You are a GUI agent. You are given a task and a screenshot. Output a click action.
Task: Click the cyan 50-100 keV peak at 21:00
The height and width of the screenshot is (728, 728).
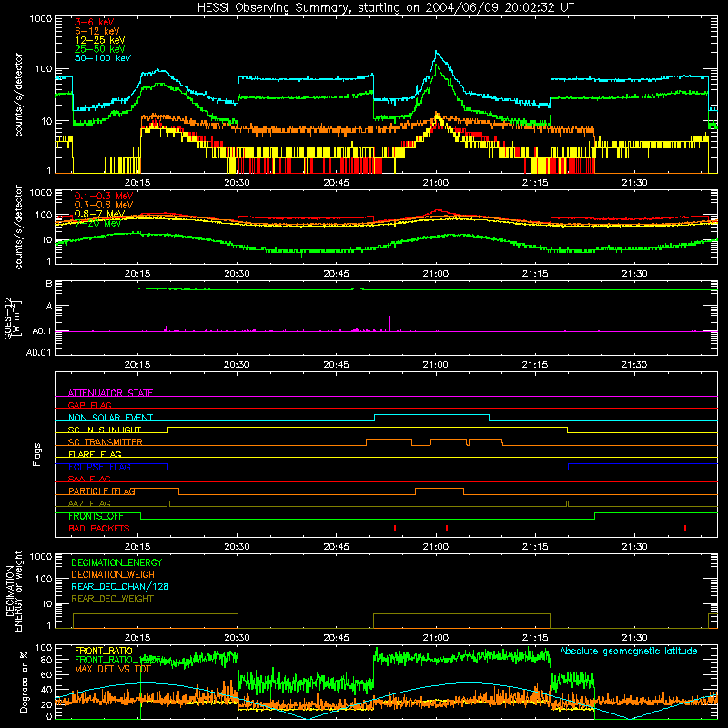436,52
